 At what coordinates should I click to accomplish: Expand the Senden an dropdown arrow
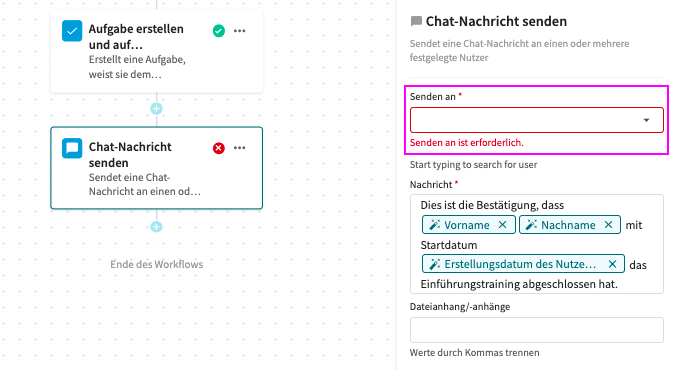[646, 120]
